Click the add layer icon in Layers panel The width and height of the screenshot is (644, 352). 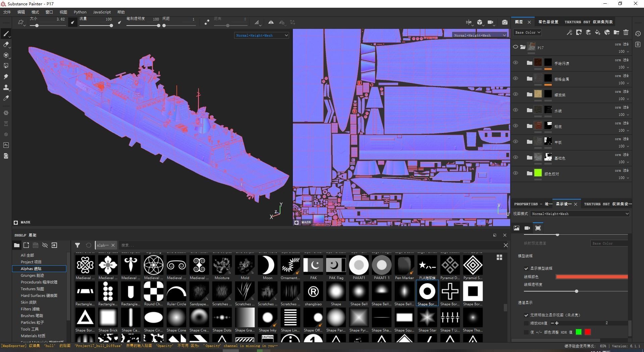click(x=588, y=32)
